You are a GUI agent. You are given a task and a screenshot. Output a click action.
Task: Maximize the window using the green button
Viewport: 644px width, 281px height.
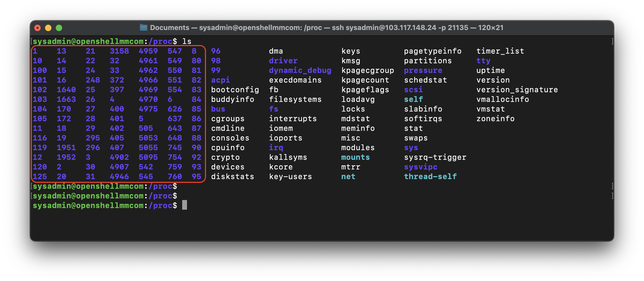[x=59, y=28]
